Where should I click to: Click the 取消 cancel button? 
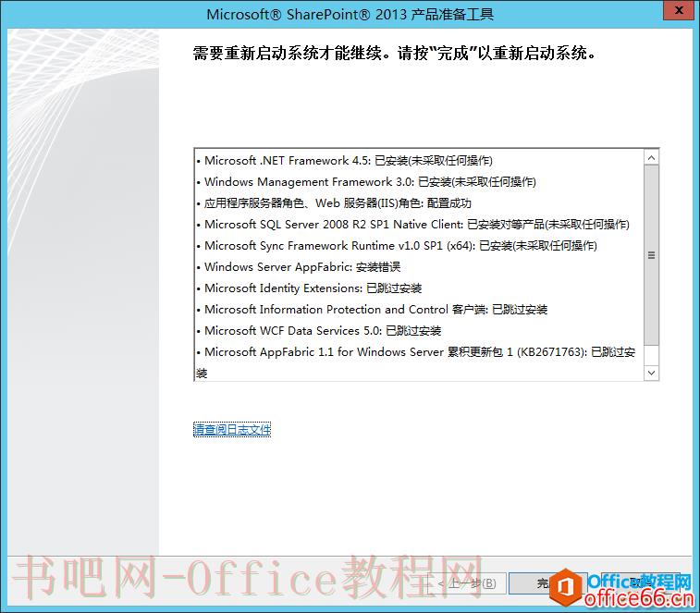point(641,583)
